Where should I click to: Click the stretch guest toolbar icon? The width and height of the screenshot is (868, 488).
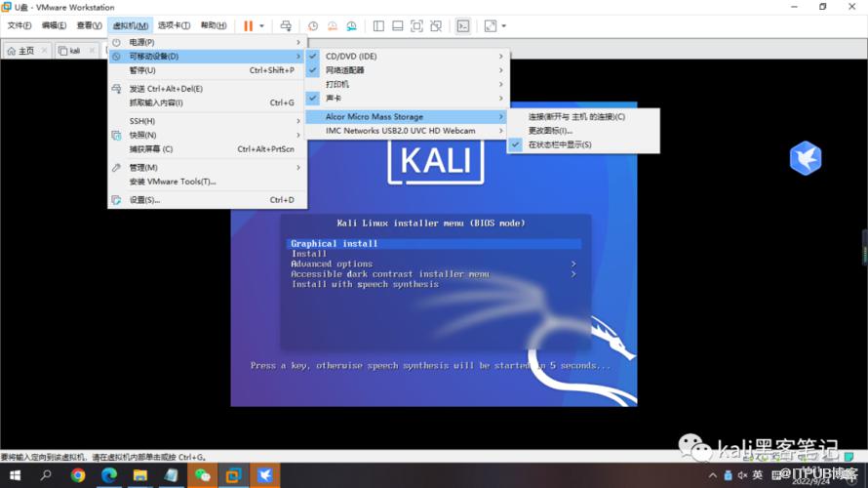coord(491,26)
